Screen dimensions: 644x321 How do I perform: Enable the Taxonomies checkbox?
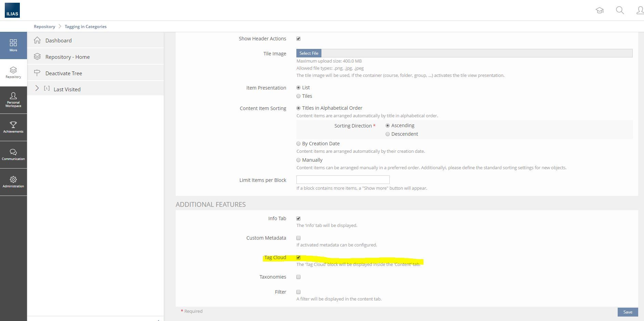pos(298,277)
